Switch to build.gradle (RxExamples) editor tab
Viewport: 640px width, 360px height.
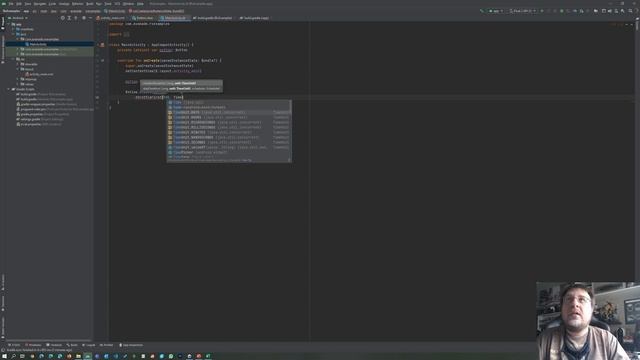point(213,18)
